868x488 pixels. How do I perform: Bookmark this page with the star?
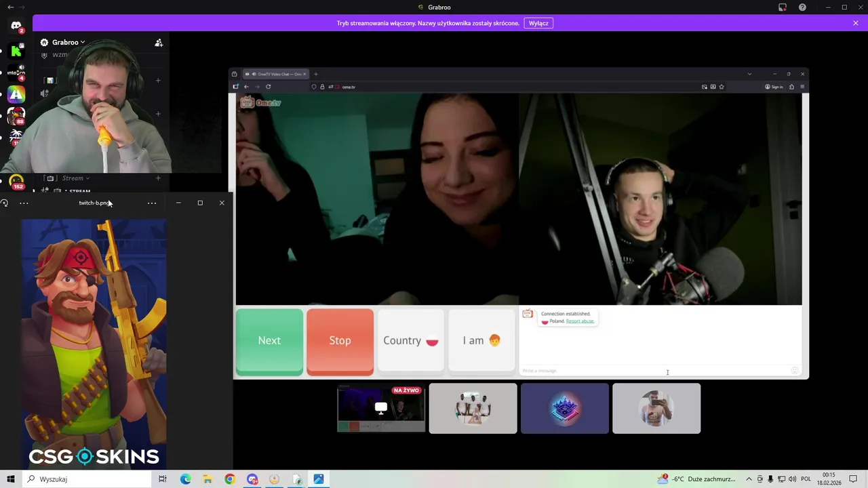pyautogui.click(x=722, y=87)
